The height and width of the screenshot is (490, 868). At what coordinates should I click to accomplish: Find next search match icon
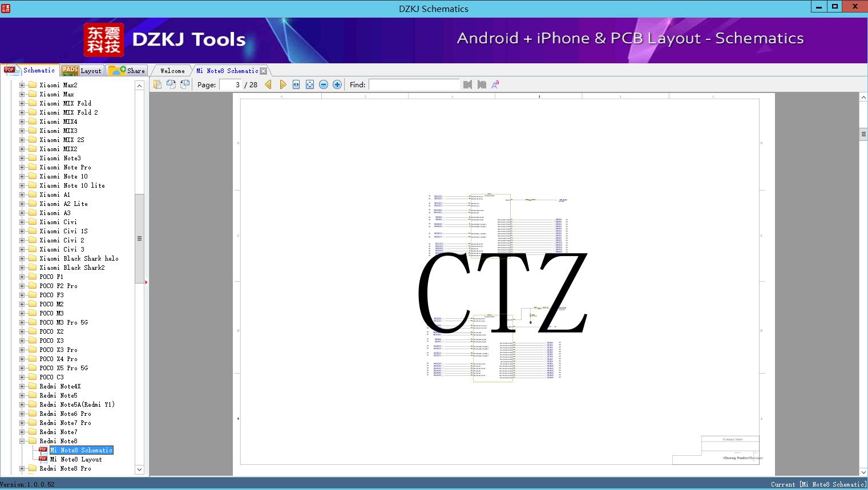[482, 84]
